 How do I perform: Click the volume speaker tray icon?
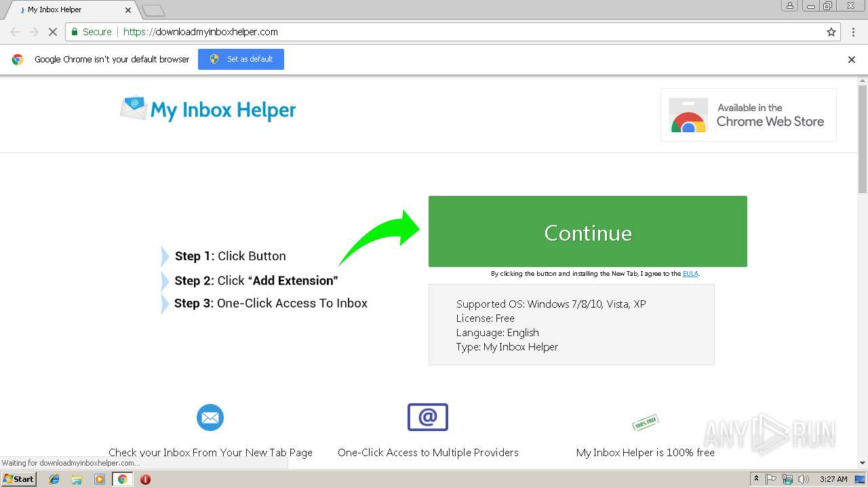[803, 479]
